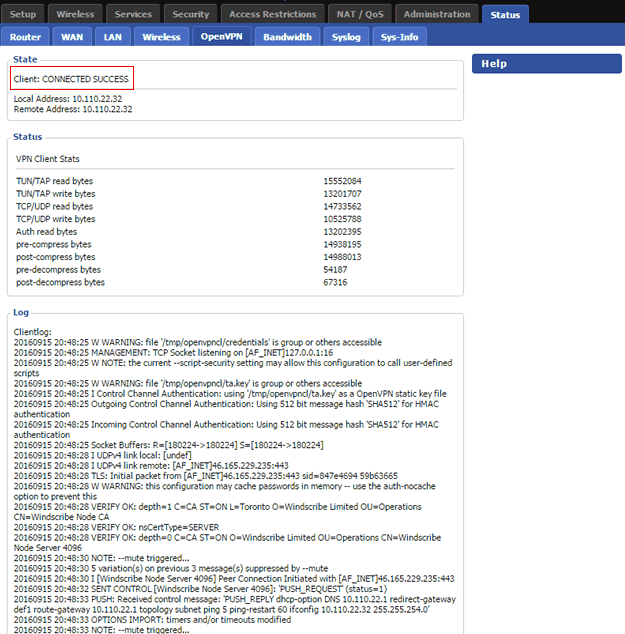Click the value 14938195

[342, 244]
